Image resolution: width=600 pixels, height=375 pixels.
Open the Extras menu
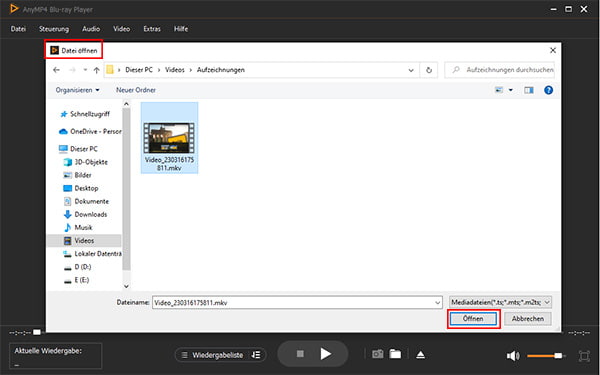(152, 29)
